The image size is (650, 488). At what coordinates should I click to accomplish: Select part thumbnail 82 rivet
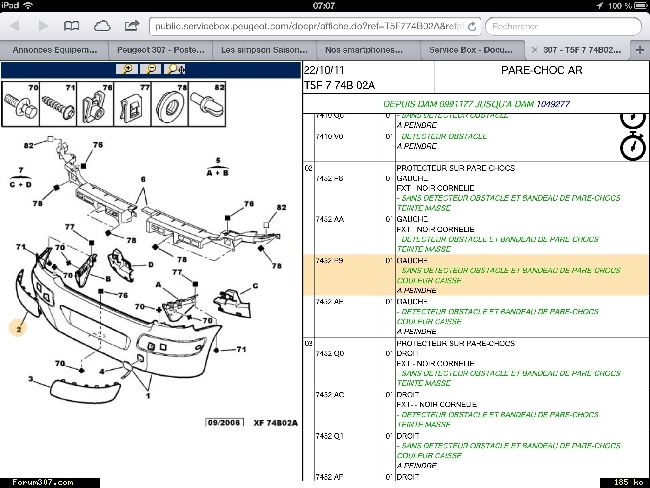click(x=207, y=104)
